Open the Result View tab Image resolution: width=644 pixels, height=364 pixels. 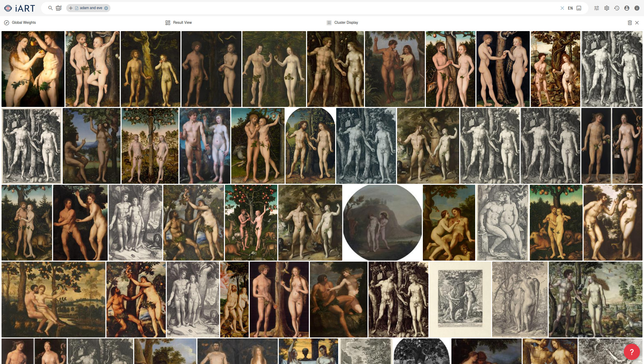[x=182, y=22]
